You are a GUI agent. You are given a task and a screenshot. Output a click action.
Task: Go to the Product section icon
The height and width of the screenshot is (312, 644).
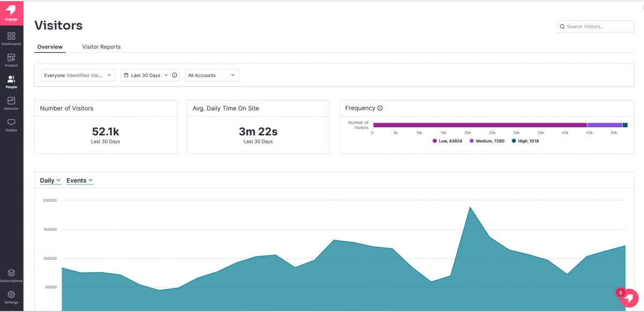[11, 57]
